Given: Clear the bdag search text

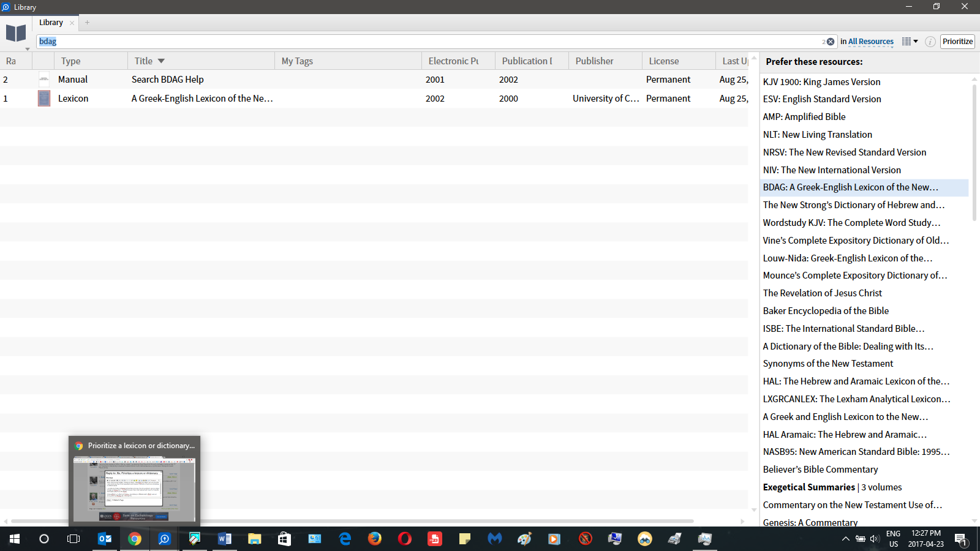Looking at the screenshot, I should point(831,42).
